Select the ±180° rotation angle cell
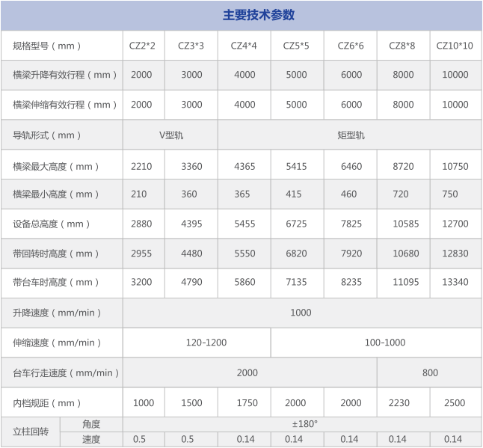 [304, 424]
